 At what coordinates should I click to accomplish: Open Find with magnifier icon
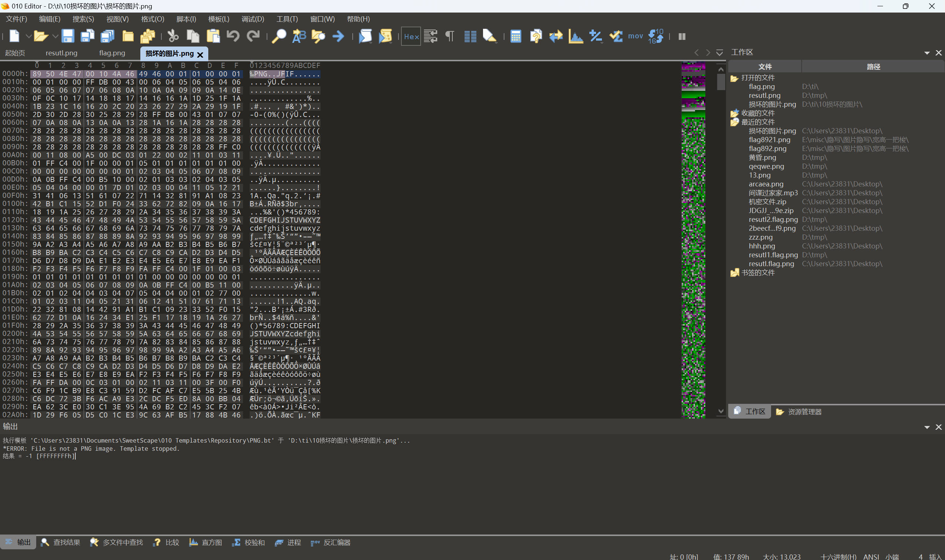279,36
